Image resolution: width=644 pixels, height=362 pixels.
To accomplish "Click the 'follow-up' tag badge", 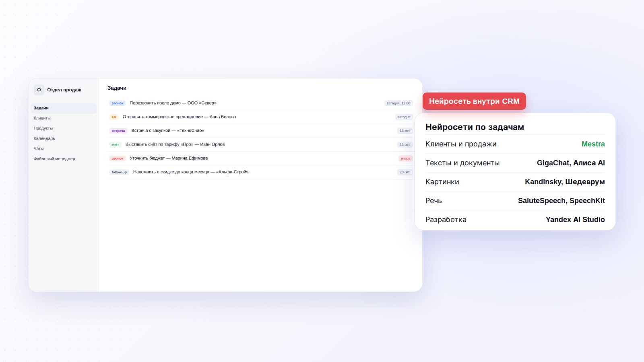I will [x=119, y=172].
